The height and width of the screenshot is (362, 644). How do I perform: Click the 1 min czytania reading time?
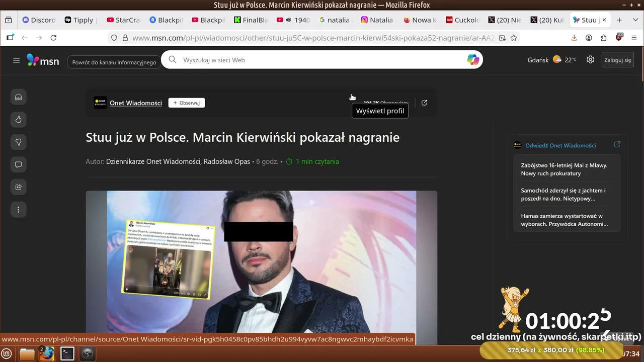(x=317, y=161)
